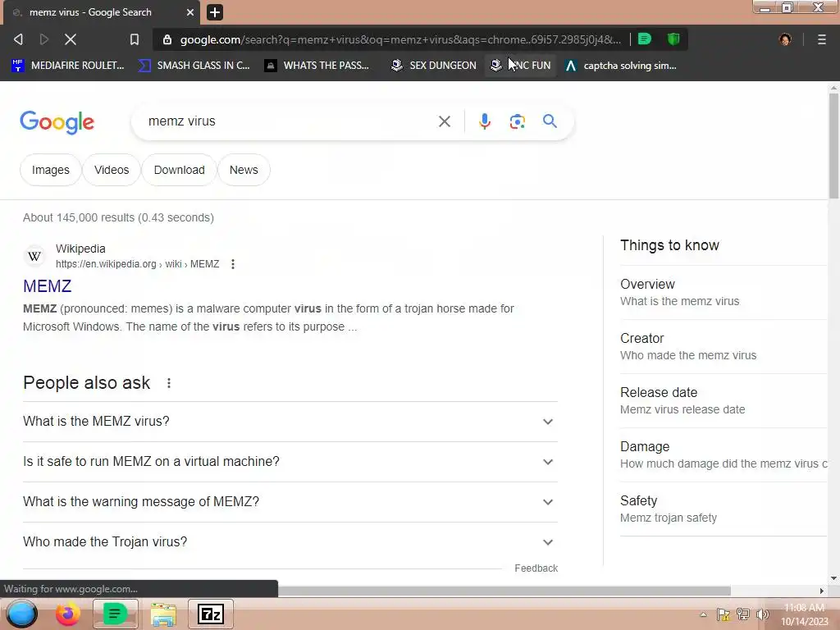Close the memz virus search tab

(190, 11)
